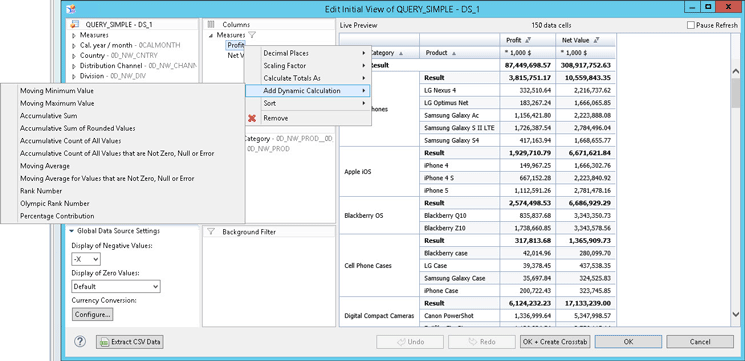Screen dimensions: 745x361
Task: Expand the Division dimension node
Action: (74, 76)
